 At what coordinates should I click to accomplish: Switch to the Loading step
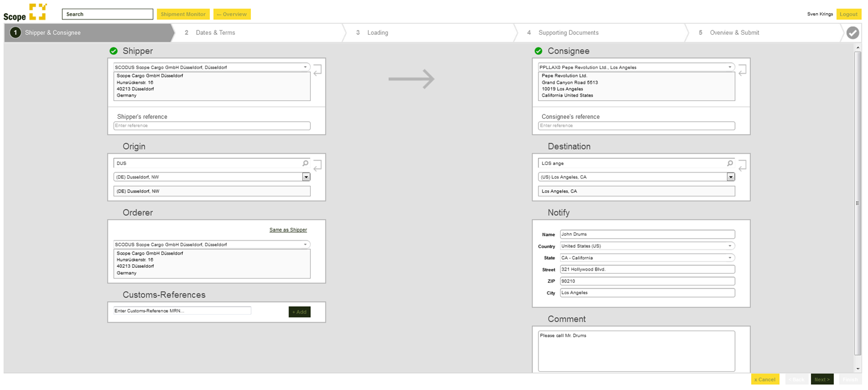[x=378, y=33]
